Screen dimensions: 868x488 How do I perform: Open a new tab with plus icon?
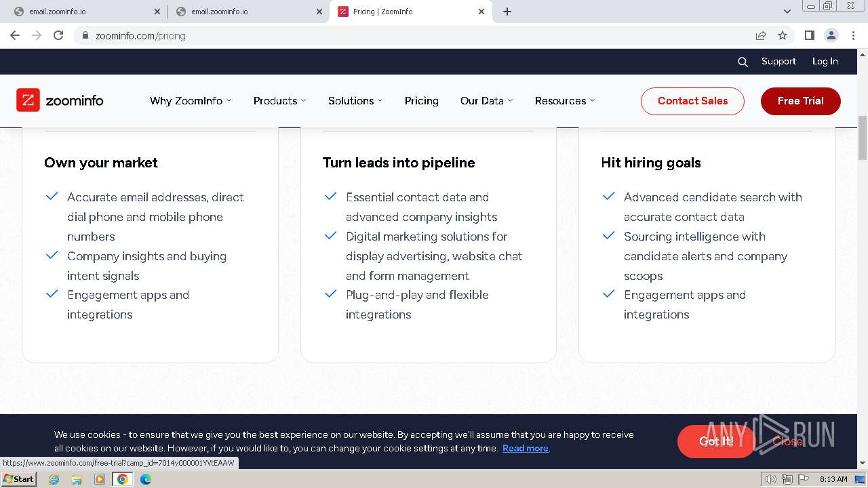click(x=507, y=12)
